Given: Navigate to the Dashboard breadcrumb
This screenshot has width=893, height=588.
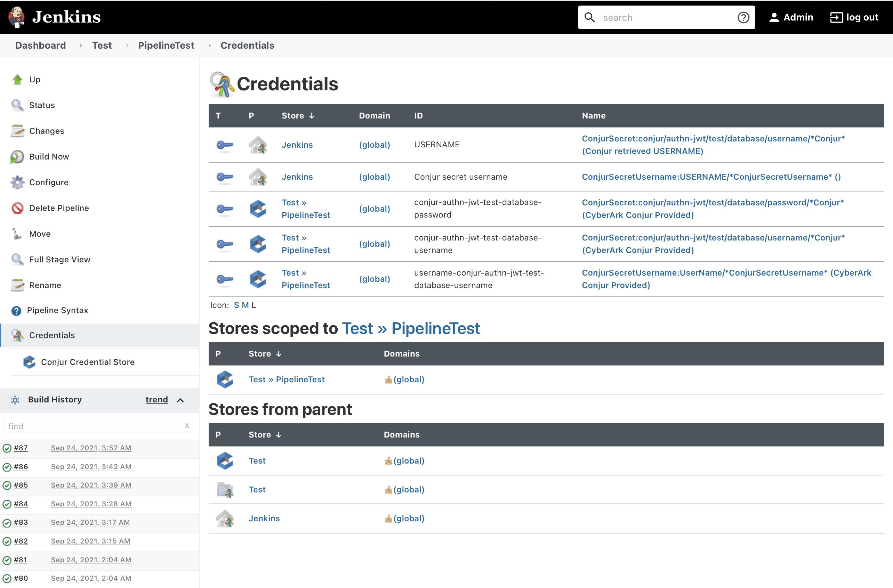Looking at the screenshot, I should [40, 46].
